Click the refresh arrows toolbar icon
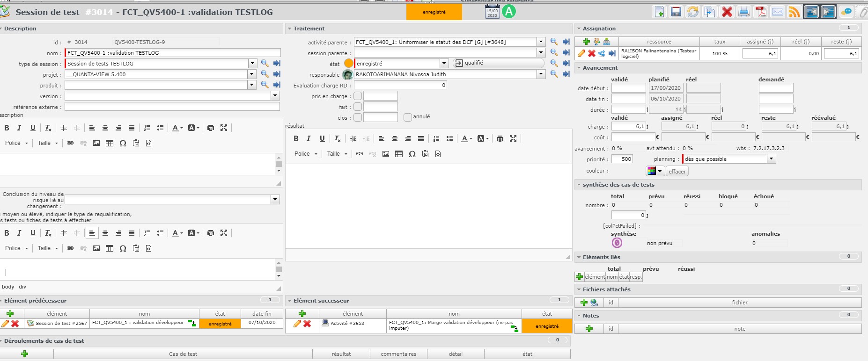This screenshot has height=361, width=868. pyautogui.click(x=693, y=12)
